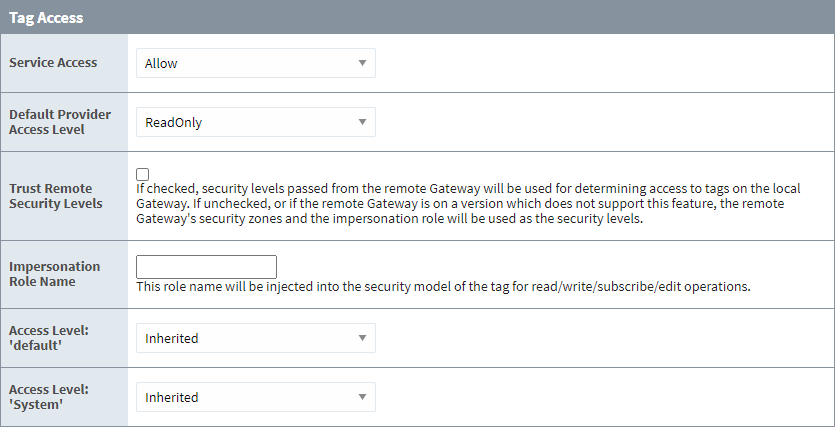The height and width of the screenshot is (429, 836).
Task: Select the Default Provider Access Level label
Action: coord(60,122)
